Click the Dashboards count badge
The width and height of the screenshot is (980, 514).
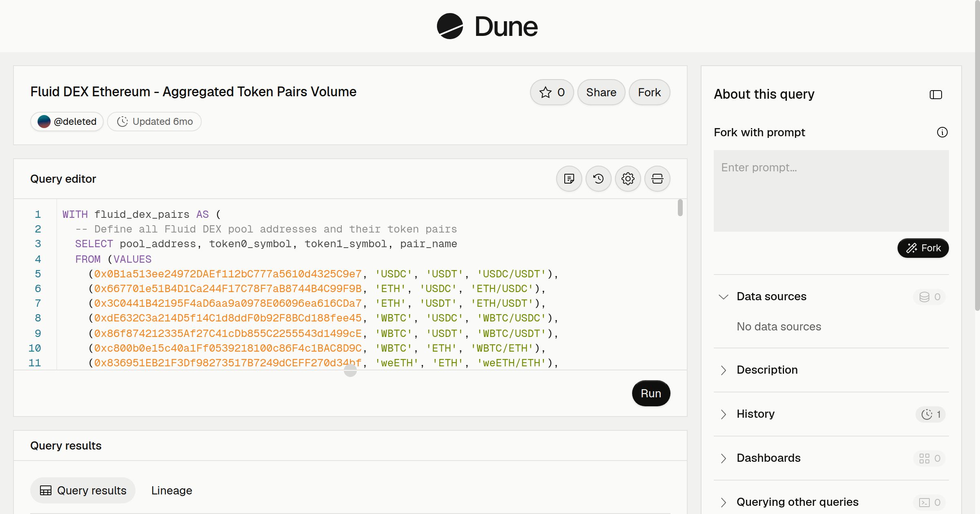[929, 459]
